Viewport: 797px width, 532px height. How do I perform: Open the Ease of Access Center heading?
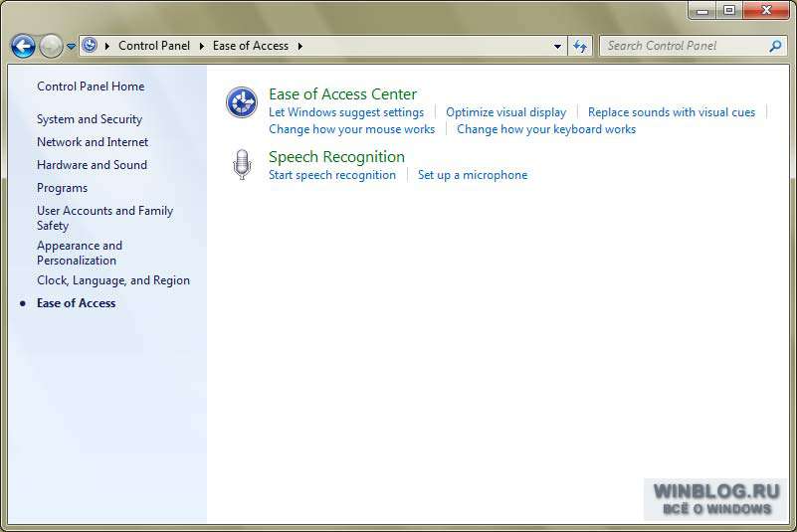click(x=342, y=94)
